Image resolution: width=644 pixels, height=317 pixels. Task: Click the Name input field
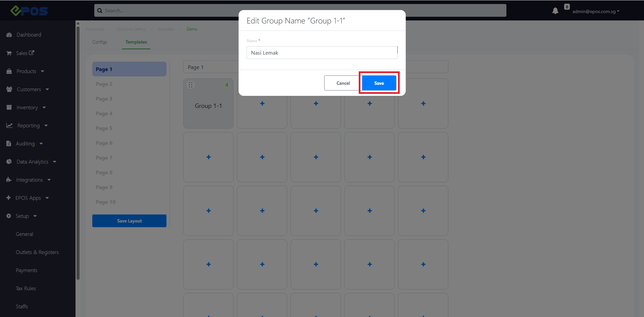pyautogui.click(x=321, y=53)
